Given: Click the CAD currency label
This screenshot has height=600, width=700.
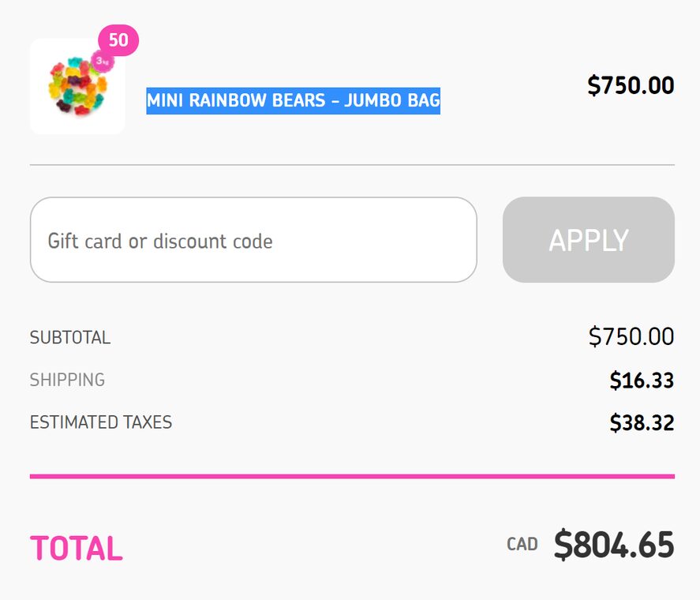Looking at the screenshot, I should 522,544.
